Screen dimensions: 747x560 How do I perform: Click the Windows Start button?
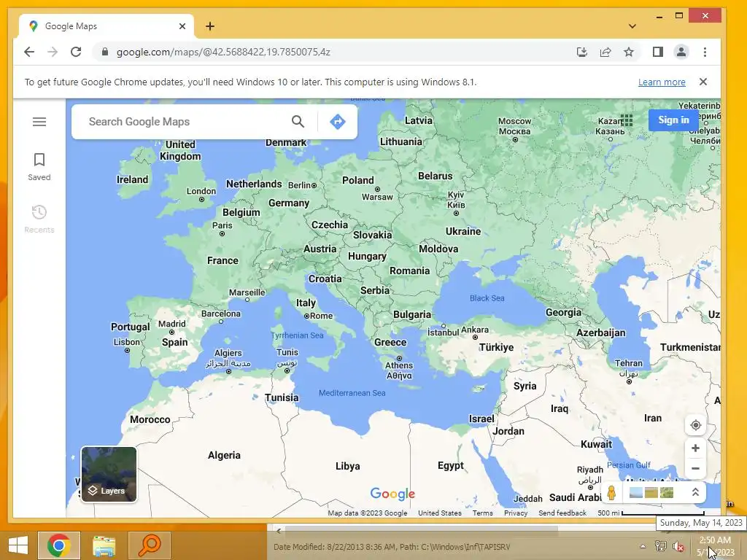[x=18, y=545]
